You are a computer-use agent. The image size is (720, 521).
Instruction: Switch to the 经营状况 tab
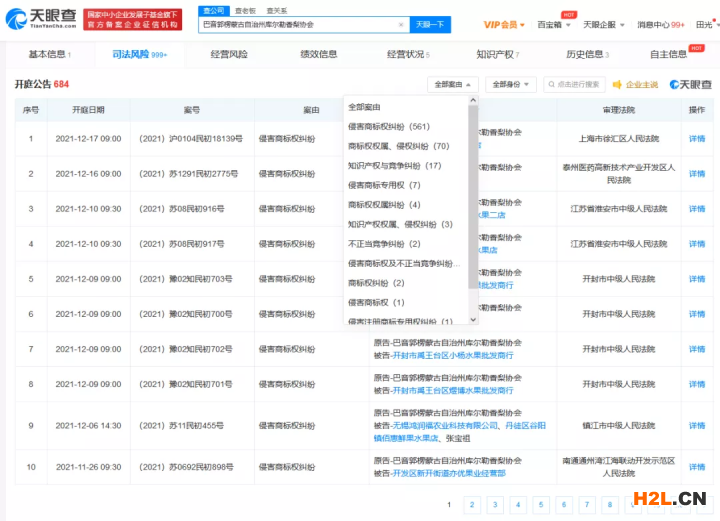point(408,55)
